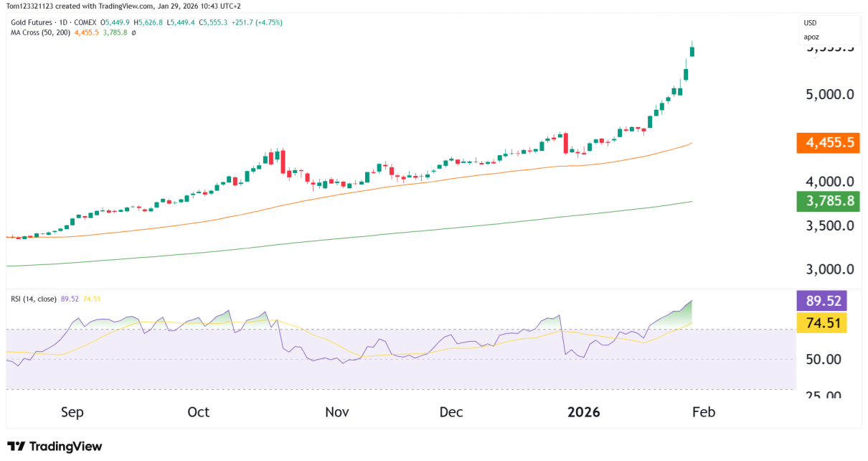The width and height of the screenshot is (868, 461).
Task: Click the TradingView logo
Action: tap(54, 446)
